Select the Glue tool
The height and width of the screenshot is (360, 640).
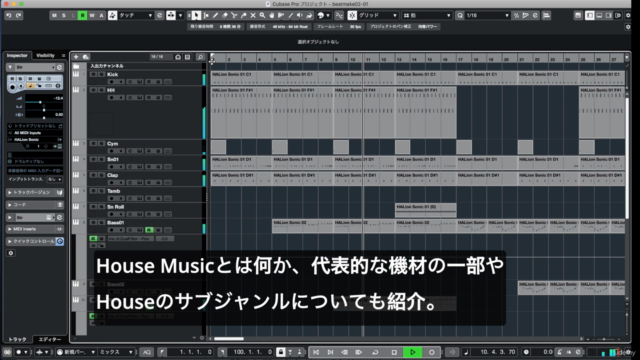tap(244, 16)
